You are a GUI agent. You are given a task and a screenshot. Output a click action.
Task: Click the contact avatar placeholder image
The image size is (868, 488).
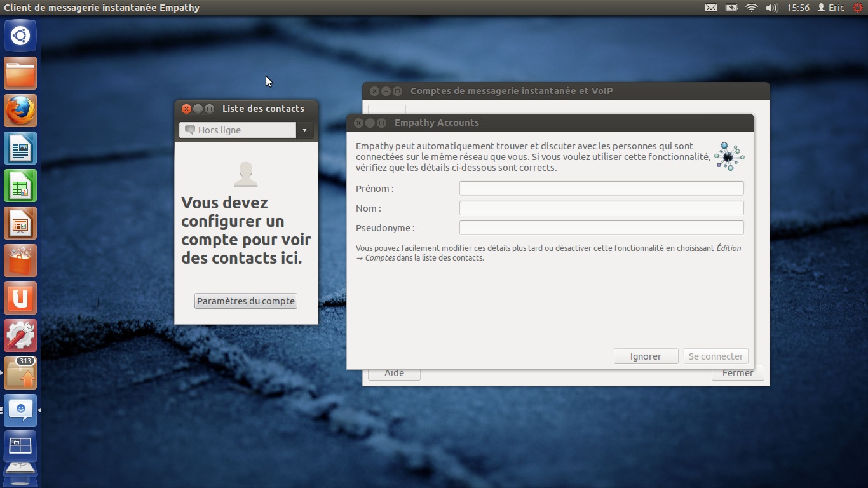pyautogui.click(x=246, y=174)
